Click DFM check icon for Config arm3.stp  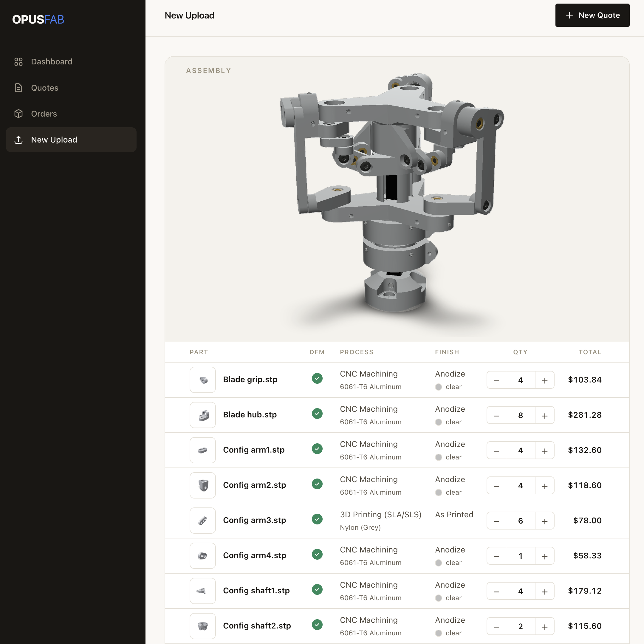tap(317, 519)
